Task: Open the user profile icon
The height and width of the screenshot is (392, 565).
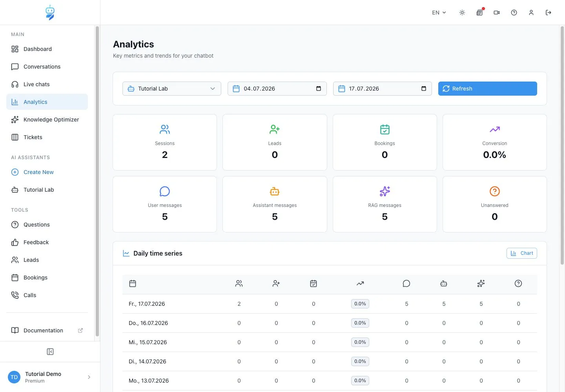Action: pyautogui.click(x=531, y=13)
